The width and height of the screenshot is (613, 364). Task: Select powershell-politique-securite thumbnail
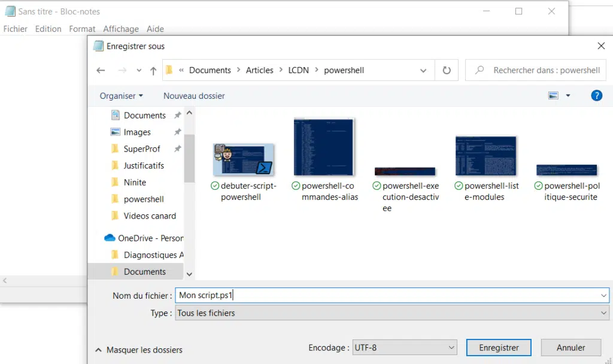pos(566,170)
